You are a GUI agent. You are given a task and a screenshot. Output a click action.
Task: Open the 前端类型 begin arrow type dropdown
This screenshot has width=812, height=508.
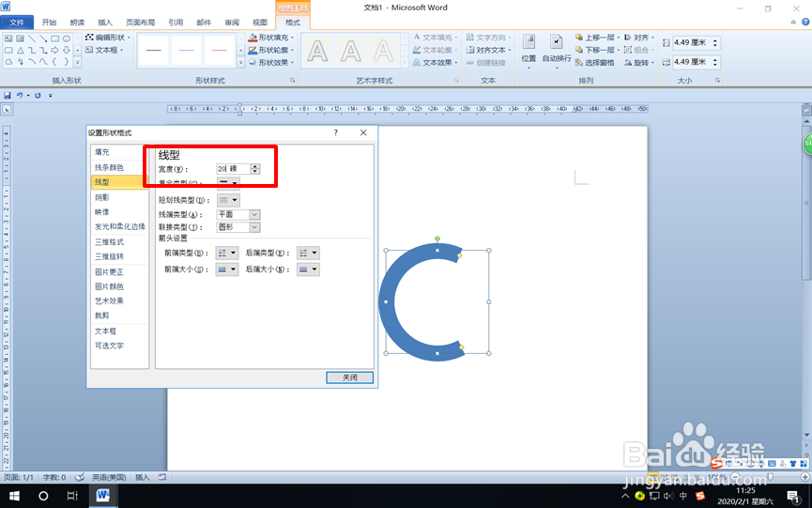coord(227,253)
